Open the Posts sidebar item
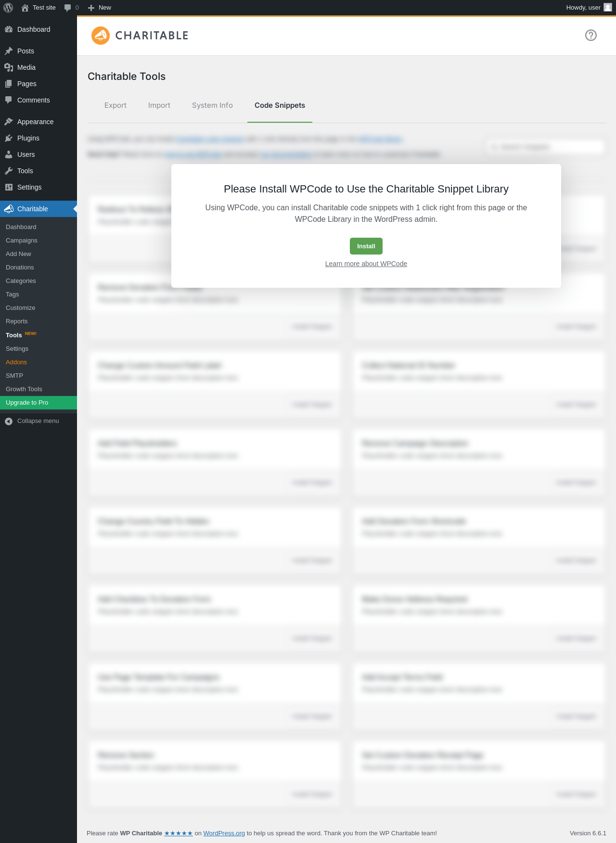The height and width of the screenshot is (843, 616). pyautogui.click(x=38, y=51)
